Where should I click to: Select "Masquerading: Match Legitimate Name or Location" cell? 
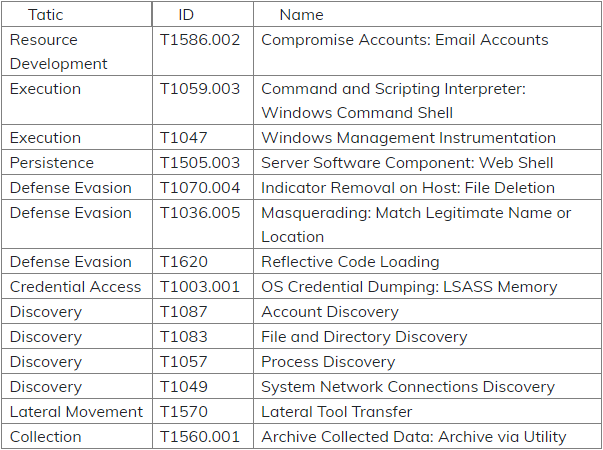(x=416, y=224)
